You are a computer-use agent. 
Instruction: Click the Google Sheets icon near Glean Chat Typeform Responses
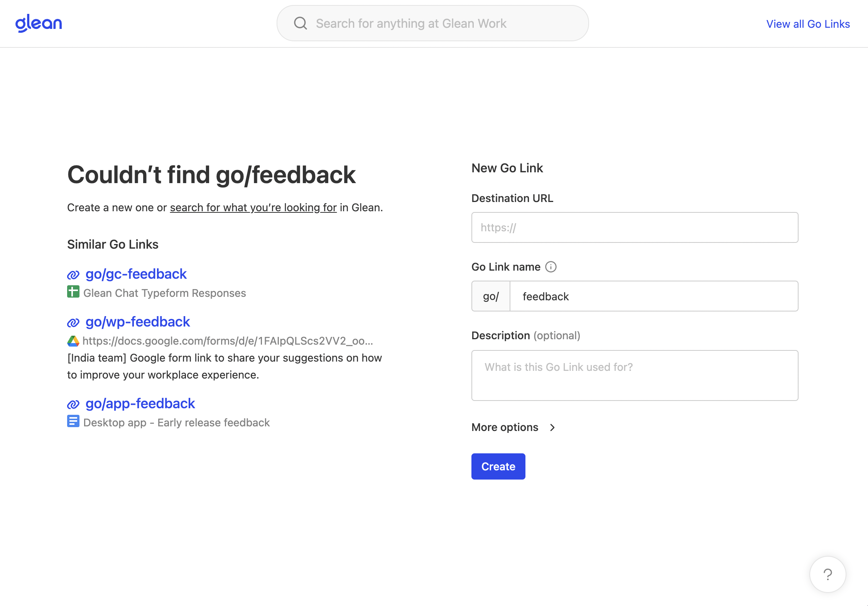click(x=73, y=293)
